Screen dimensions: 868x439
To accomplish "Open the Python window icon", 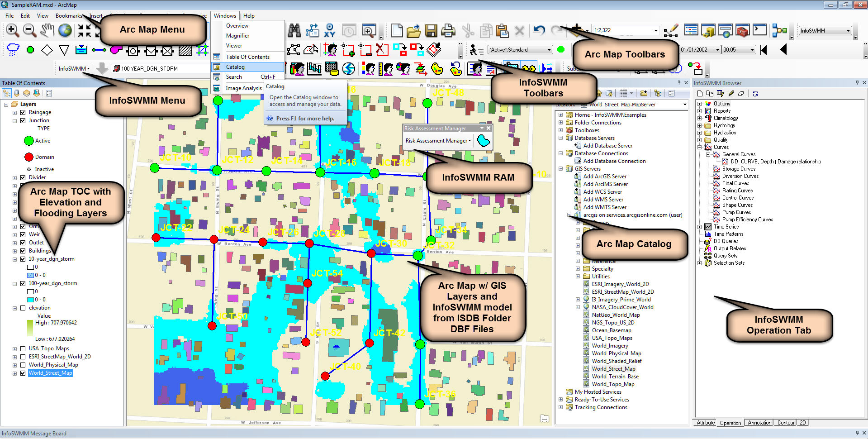I will (x=760, y=30).
